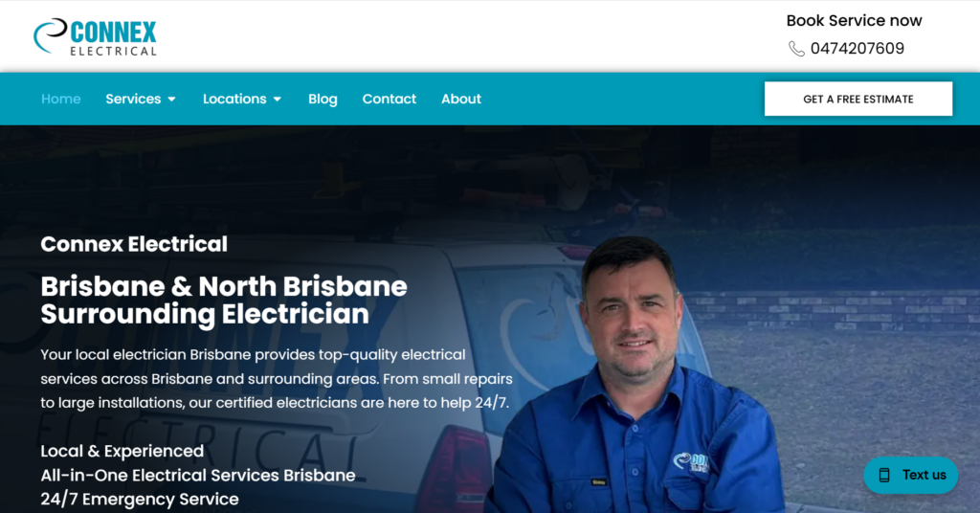980x513 pixels.
Task: Expand the Services dropdown arrow
Action: [x=172, y=100]
